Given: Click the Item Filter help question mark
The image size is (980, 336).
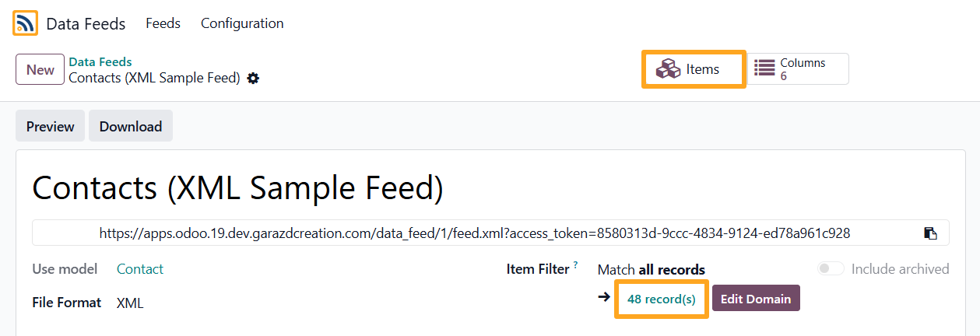Looking at the screenshot, I should pyautogui.click(x=576, y=266).
